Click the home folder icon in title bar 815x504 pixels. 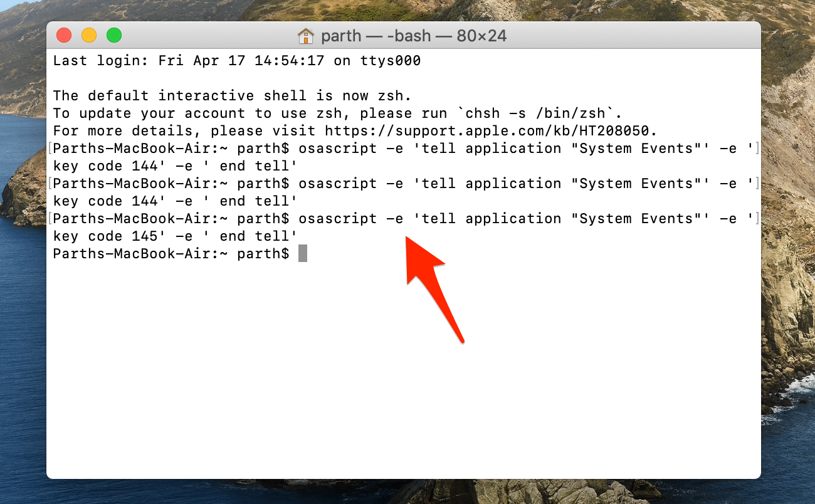pos(305,36)
